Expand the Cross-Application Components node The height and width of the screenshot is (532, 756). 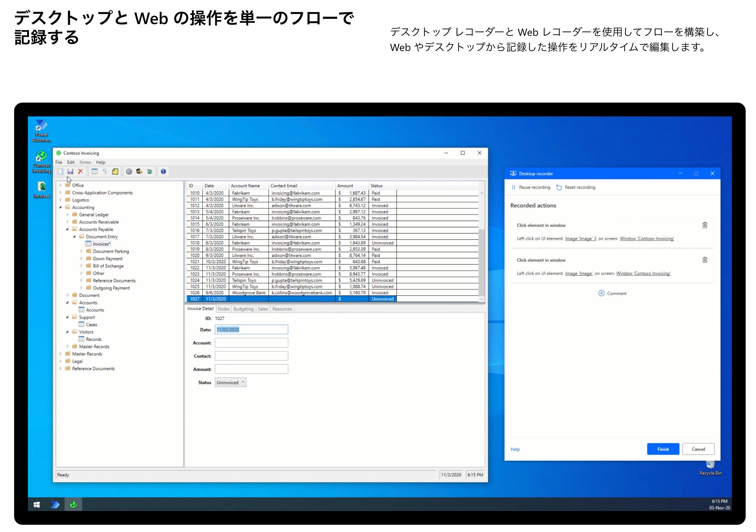[x=61, y=192]
